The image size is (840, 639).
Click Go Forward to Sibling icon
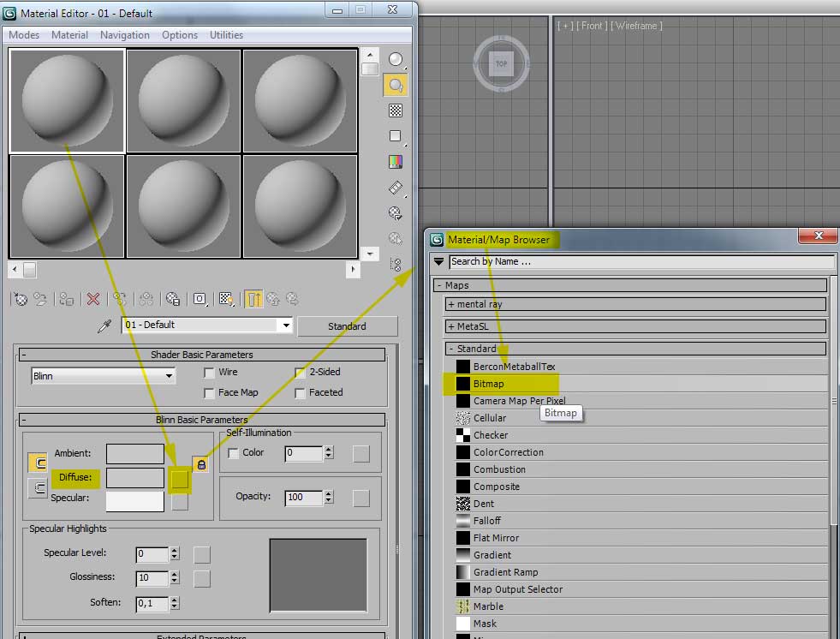tap(293, 299)
